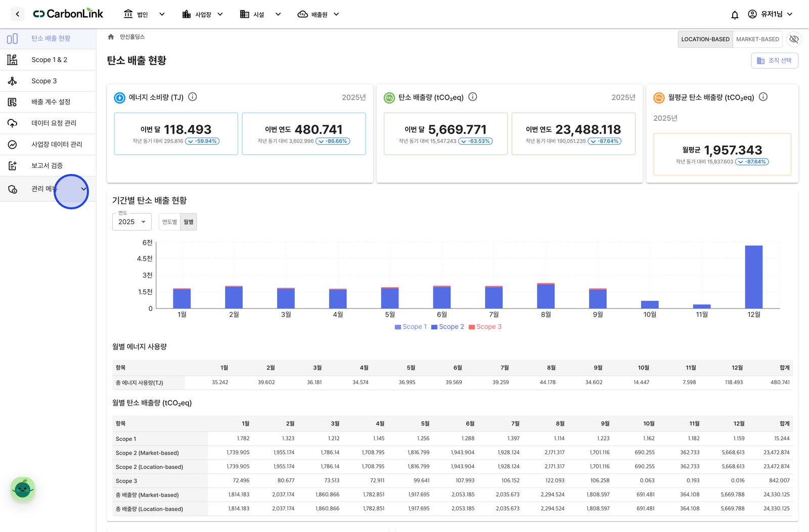
Task: Toggle the eye-slash visibility icon
Action: [794, 39]
